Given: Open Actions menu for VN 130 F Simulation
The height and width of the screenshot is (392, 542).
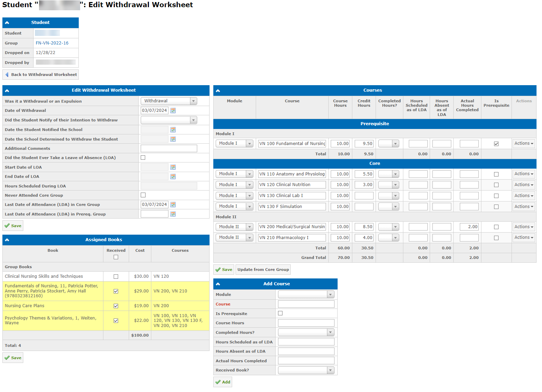Looking at the screenshot, I should point(524,207).
